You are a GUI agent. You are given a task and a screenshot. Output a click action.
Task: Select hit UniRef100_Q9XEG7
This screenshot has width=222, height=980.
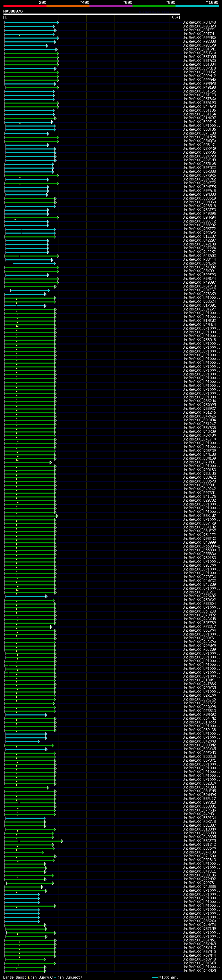199,290
